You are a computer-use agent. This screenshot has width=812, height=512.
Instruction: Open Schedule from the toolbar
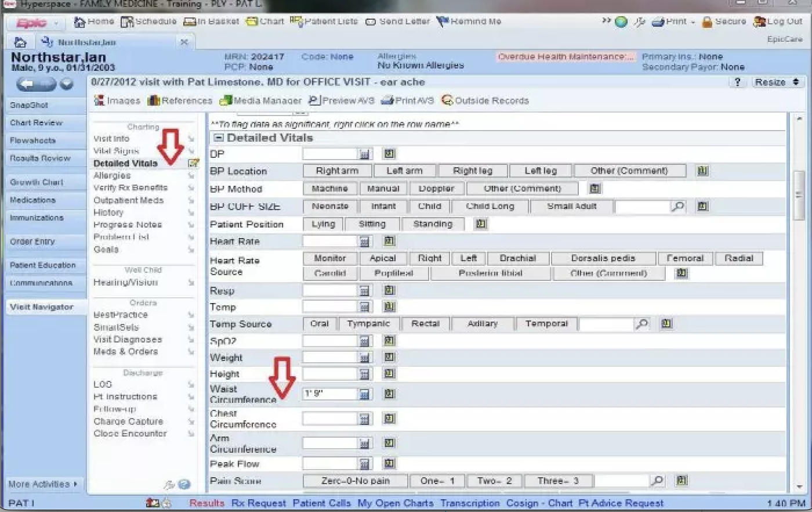point(148,21)
